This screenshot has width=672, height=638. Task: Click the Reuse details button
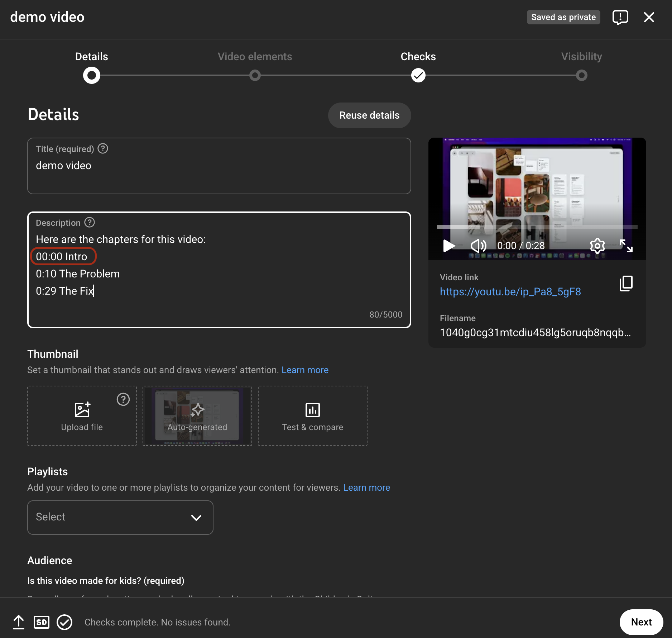pos(370,115)
